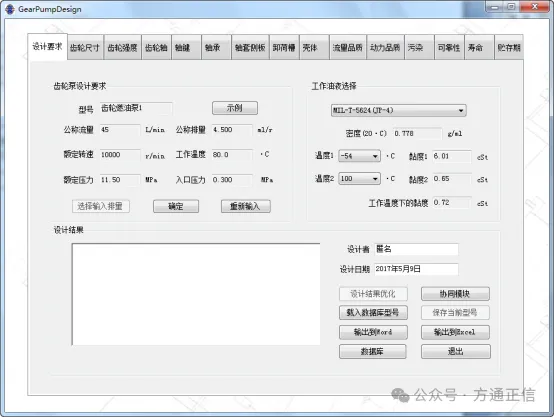Click the GearPumpDesign app icon in title bar

pyautogui.click(x=9, y=9)
